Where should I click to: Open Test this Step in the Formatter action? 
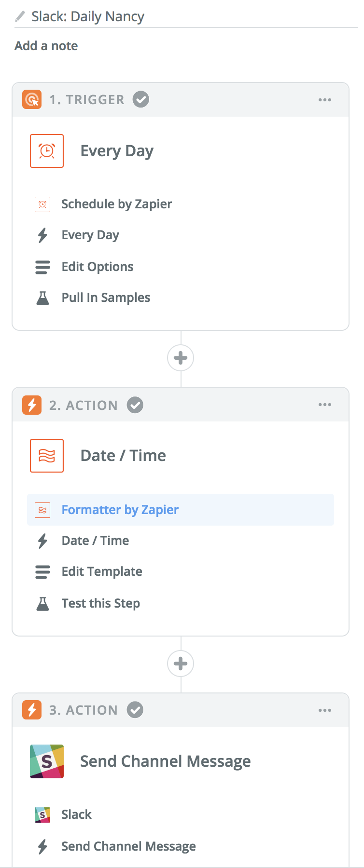(100, 603)
